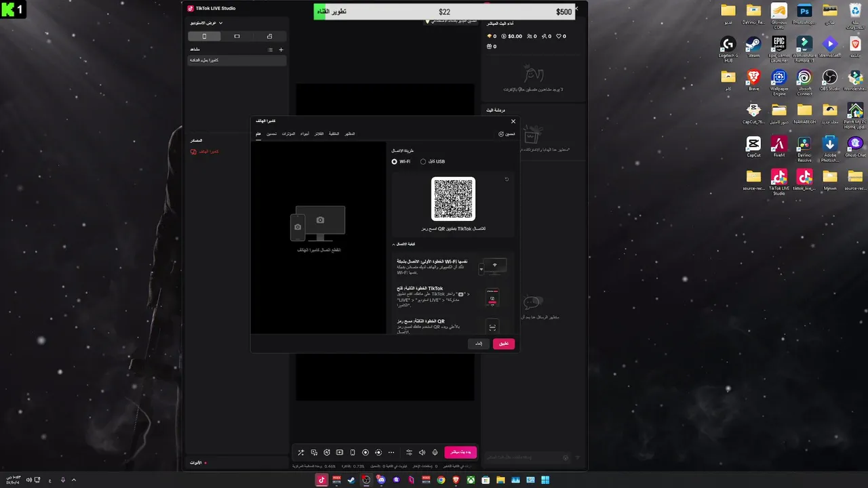Click the add-screen plus icon in toolbar
Screen dimensions: 868x488
pyautogui.click(x=340, y=452)
